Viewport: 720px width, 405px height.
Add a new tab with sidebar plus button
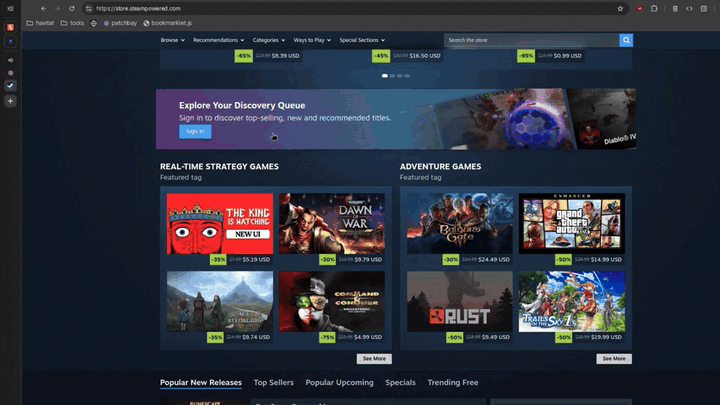pos(10,101)
